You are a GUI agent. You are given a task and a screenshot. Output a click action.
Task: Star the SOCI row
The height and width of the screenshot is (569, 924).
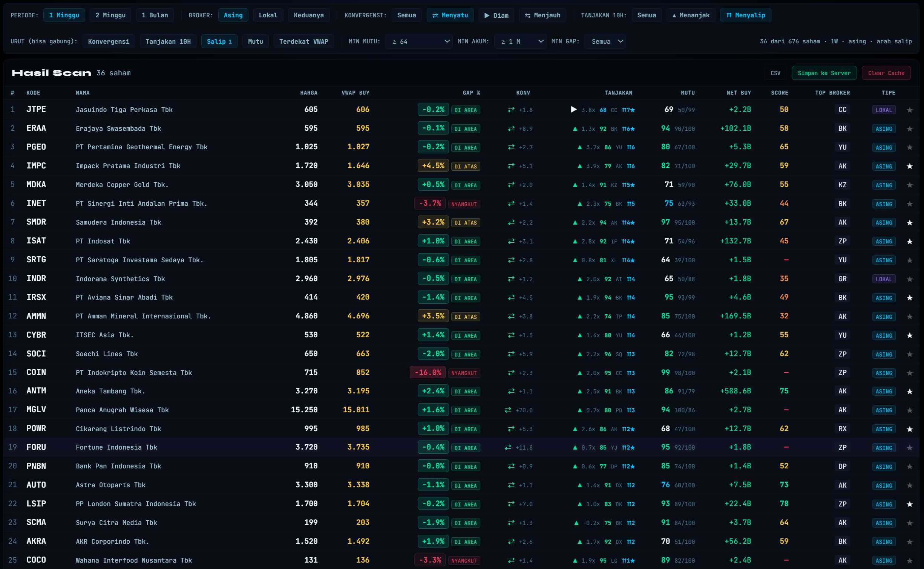point(909,354)
